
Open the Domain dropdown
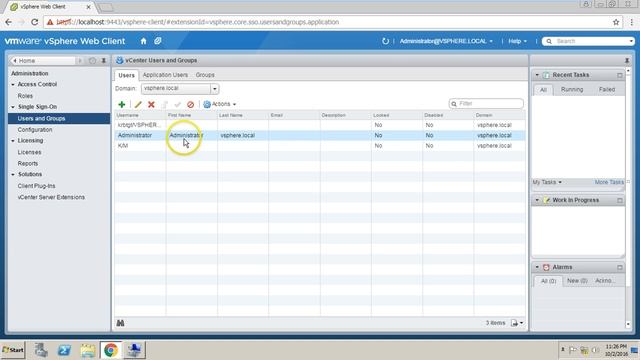tap(214, 89)
